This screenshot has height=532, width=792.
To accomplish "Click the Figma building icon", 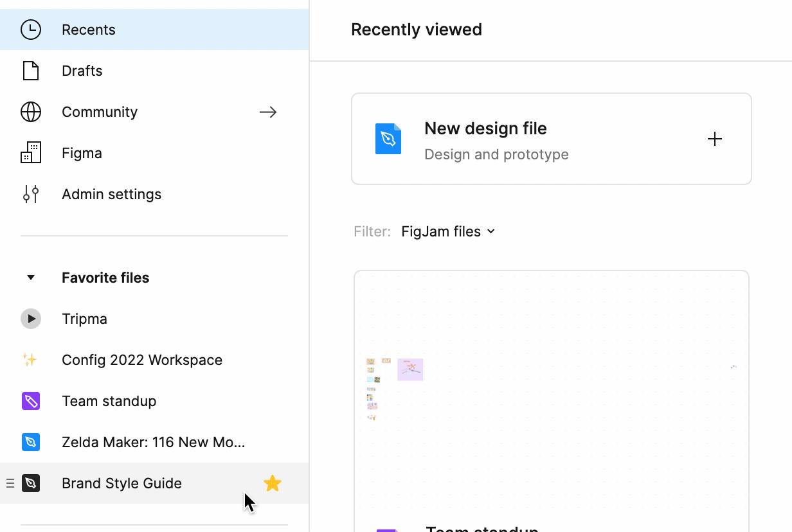I will (x=30, y=153).
